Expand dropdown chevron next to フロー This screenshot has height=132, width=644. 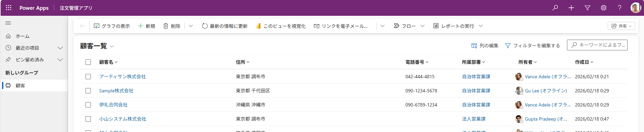[x=423, y=26]
